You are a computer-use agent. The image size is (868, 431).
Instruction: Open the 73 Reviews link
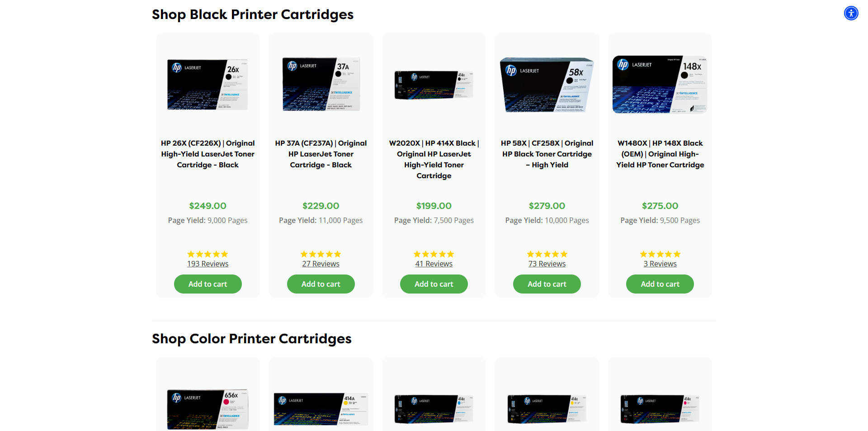coord(547,264)
